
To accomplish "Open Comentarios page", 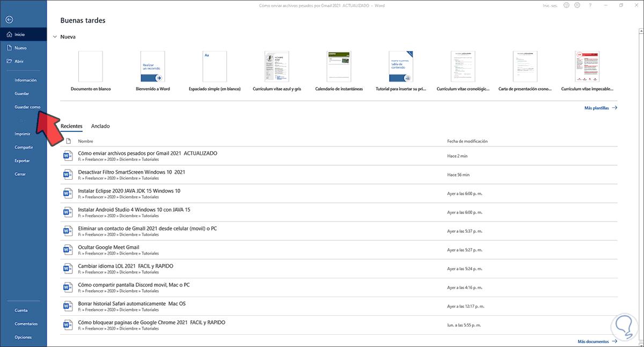I will 26,323.
